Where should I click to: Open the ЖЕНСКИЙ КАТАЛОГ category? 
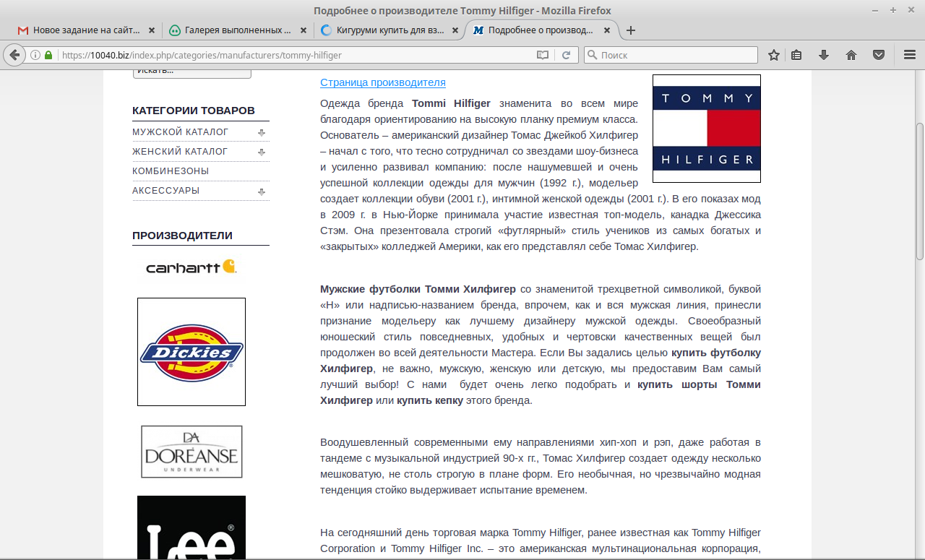pyautogui.click(x=180, y=152)
